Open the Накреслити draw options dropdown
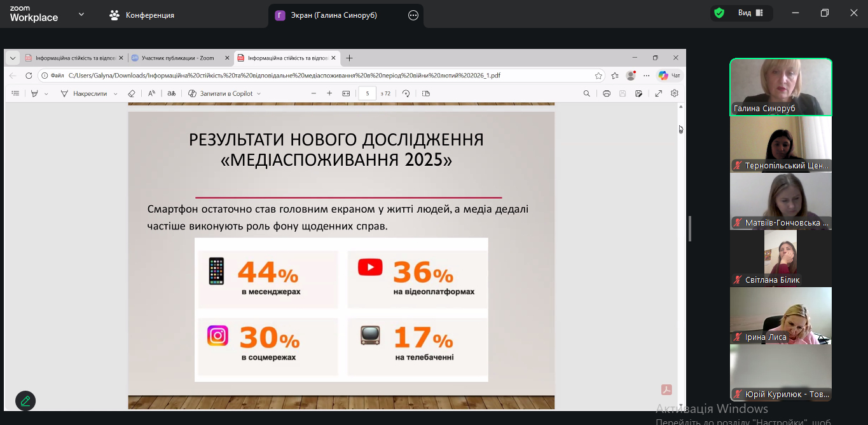 pyautogui.click(x=115, y=94)
